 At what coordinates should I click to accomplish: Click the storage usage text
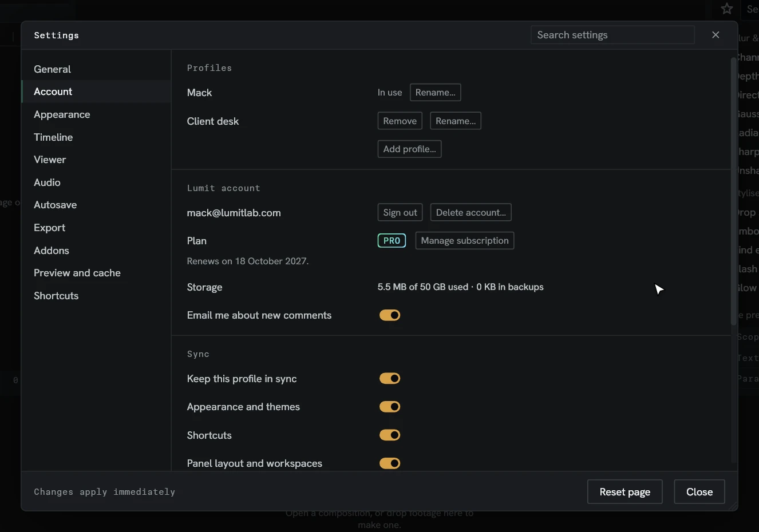[460, 287]
